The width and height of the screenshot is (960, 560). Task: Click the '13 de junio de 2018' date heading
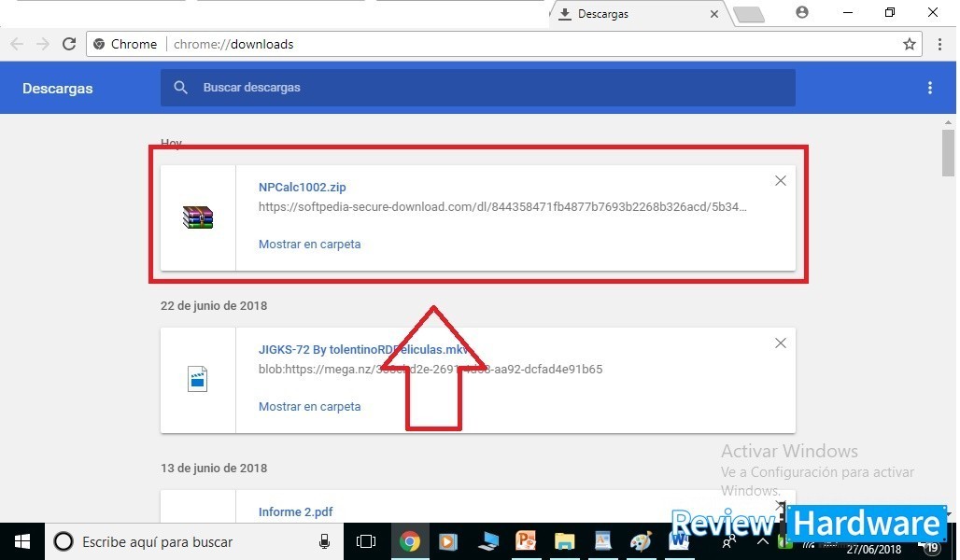(214, 469)
